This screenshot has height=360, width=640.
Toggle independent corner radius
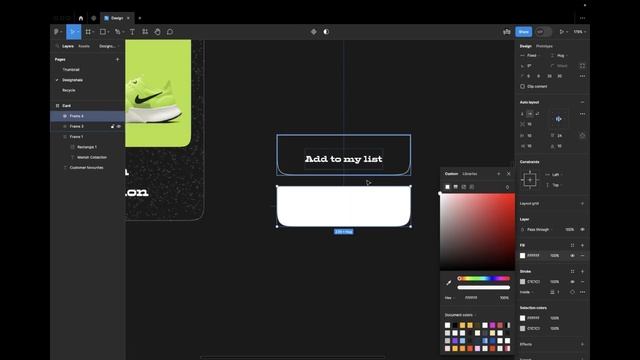click(x=582, y=66)
